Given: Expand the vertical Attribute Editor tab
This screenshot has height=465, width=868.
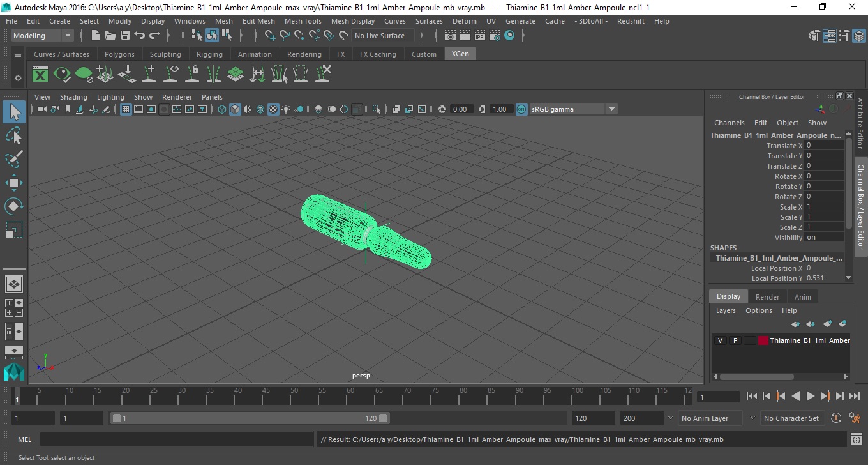Looking at the screenshot, I should pyautogui.click(x=860, y=123).
